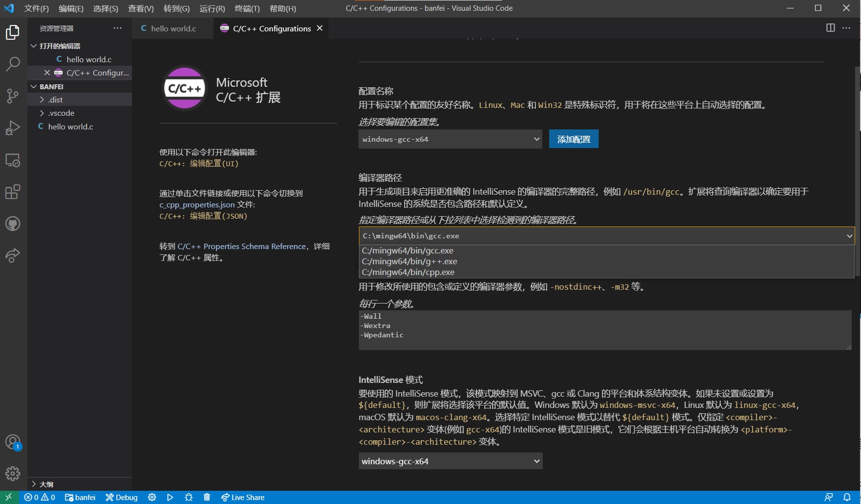Image resolution: width=861 pixels, height=504 pixels.
Task: Open the configuration name dropdown windows-gcc-x64
Action: (x=450, y=139)
